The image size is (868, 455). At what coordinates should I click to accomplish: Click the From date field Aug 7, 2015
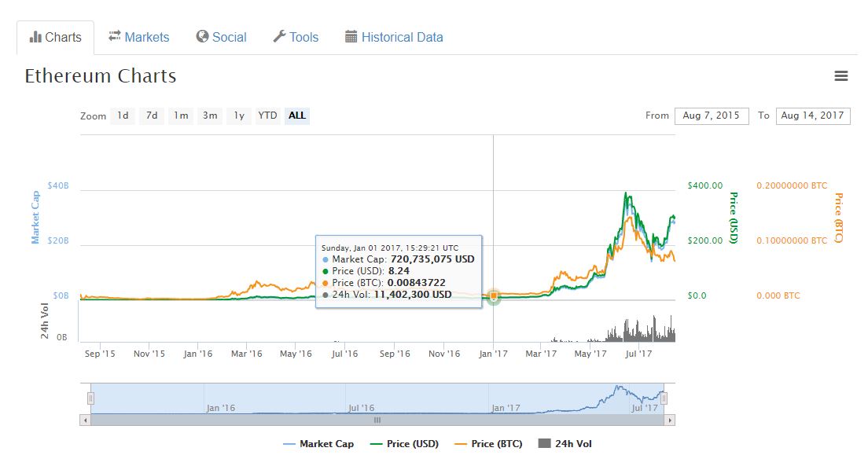712,116
